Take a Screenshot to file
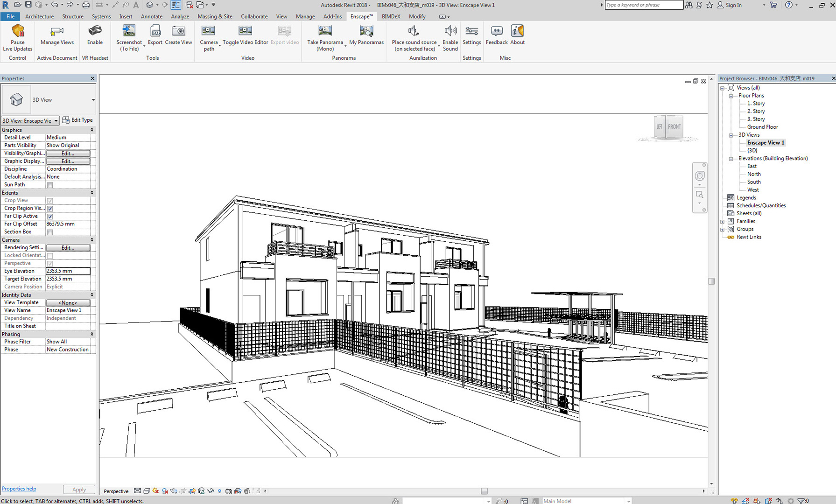Screen dimensions: 836x504 tap(129, 31)
